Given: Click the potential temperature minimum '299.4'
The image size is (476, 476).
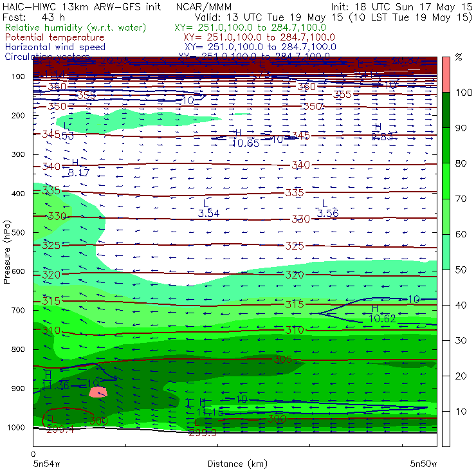Looking at the screenshot, I should click(x=60, y=429).
